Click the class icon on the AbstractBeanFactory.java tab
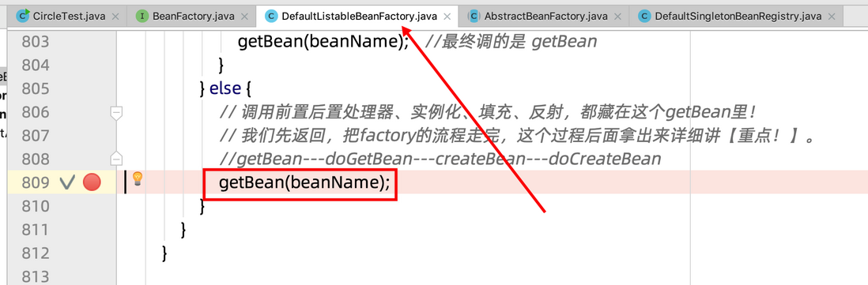868x285 pixels. coord(473,17)
